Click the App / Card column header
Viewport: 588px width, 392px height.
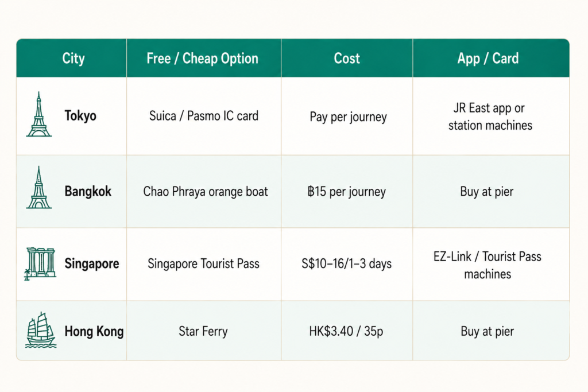click(x=488, y=59)
